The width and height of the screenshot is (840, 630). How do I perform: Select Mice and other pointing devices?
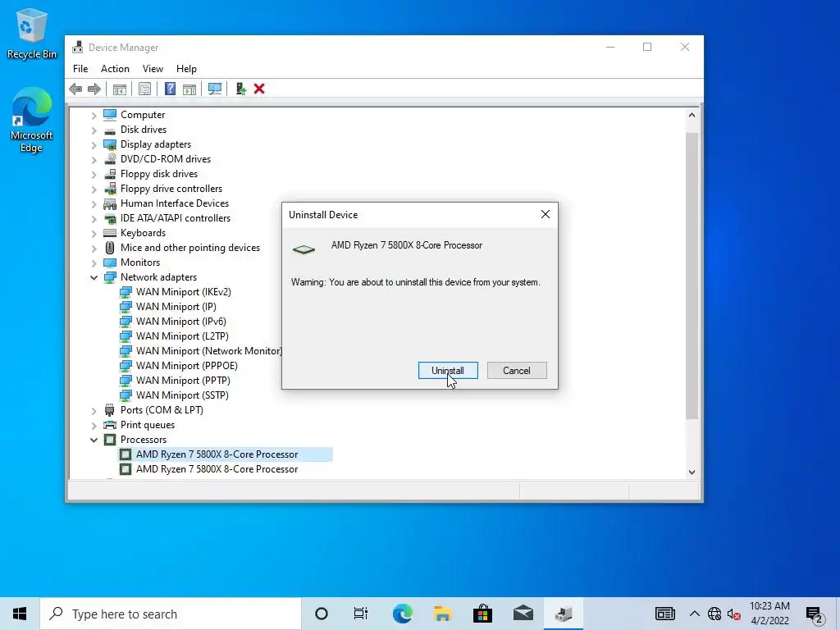tap(189, 248)
